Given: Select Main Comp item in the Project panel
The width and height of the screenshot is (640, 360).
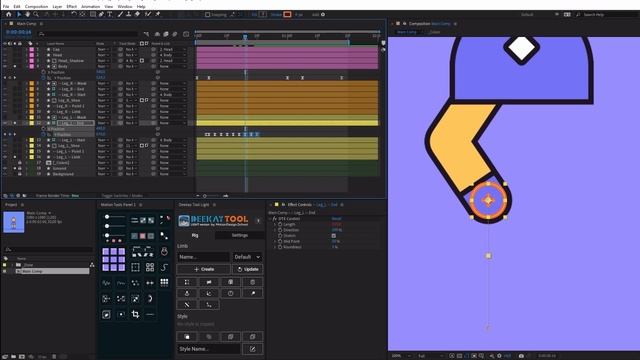Looking at the screenshot, I should (x=52, y=271).
